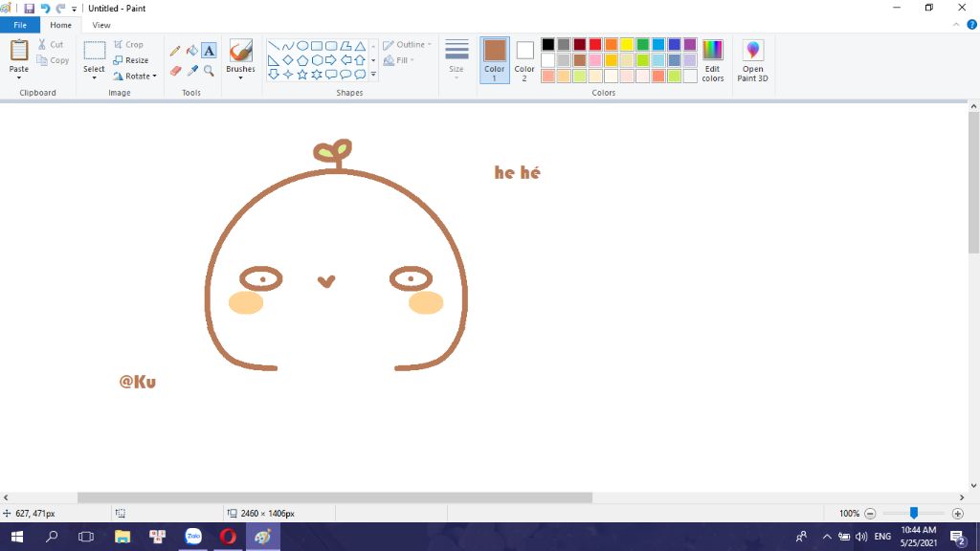Image resolution: width=980 pixels, height=551 pixels.
Task: Click the zoom in plus button
Action: 957,514
